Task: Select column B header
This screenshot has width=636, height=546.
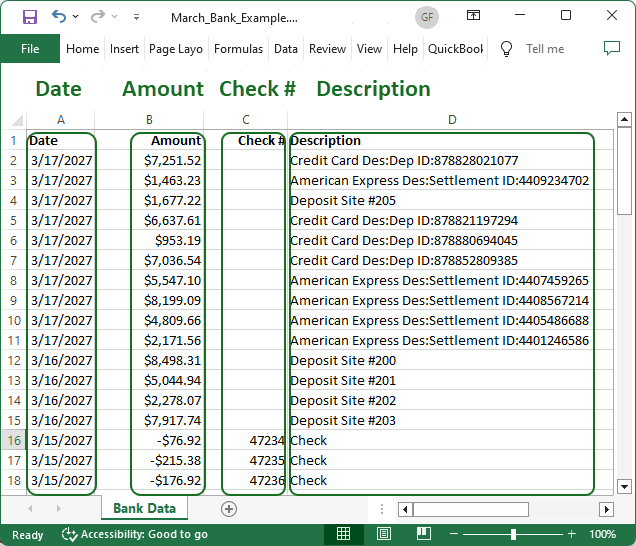Action: tap(149, 120)
